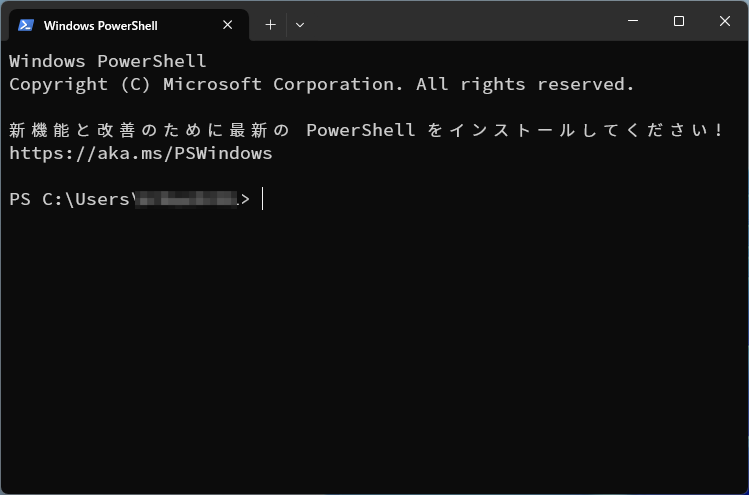
Task: Expand the new tab profile dropdown chevron
Action: pos(300,25)
